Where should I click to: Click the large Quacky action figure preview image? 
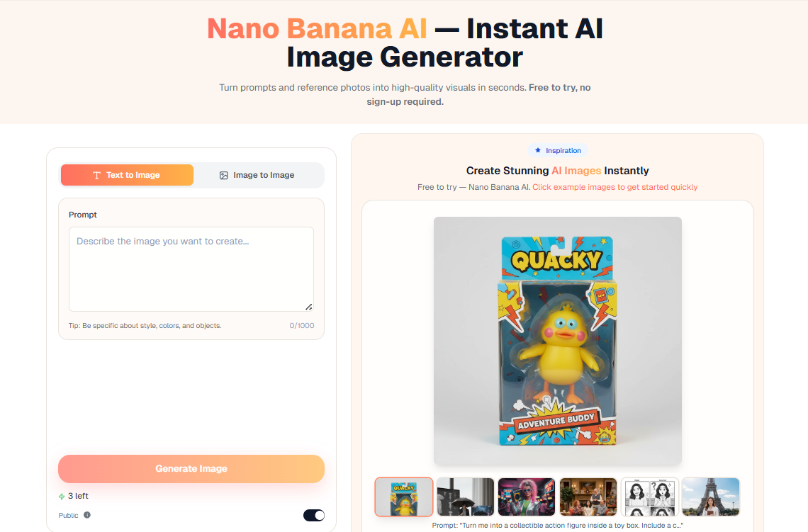tap(558, 341)
